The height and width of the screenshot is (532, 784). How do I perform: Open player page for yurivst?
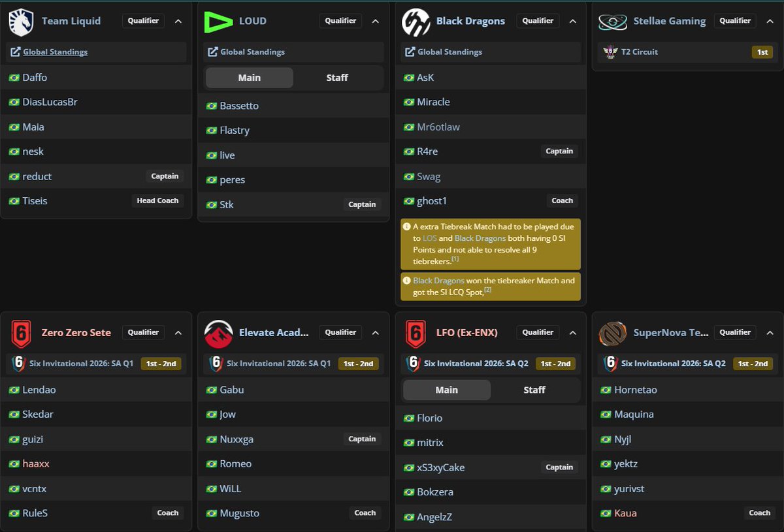point(629,489)
